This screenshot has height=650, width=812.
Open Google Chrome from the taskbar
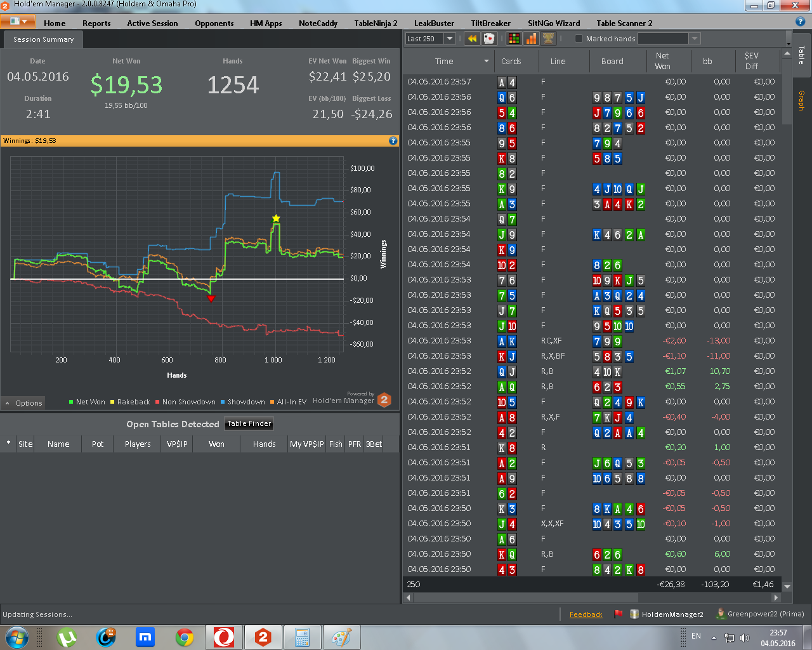(185, 637)
